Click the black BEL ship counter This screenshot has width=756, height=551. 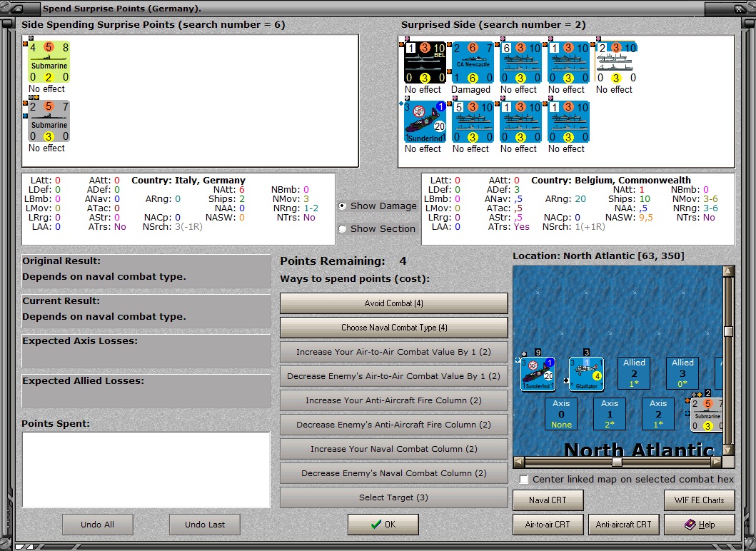tap(425, 63)
